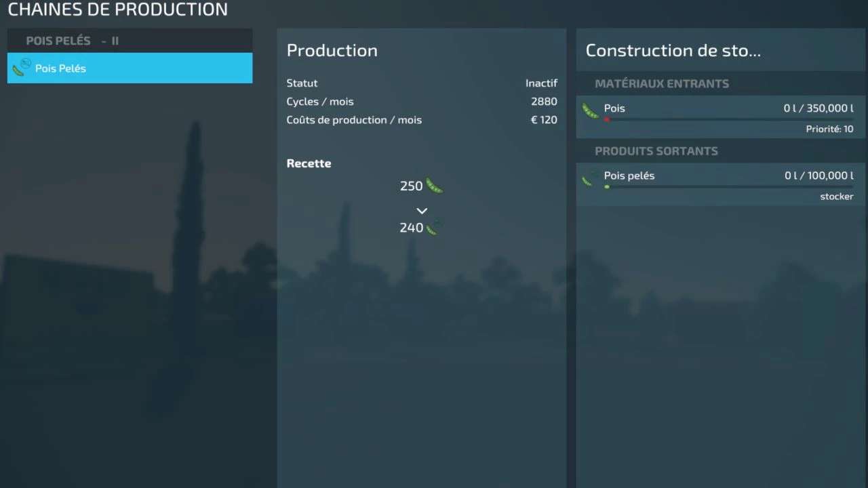Open the Matériaux Entrants section header
The height and width of the screenshot is (488, 868).
pyautogui.click(x=661, y=83)
